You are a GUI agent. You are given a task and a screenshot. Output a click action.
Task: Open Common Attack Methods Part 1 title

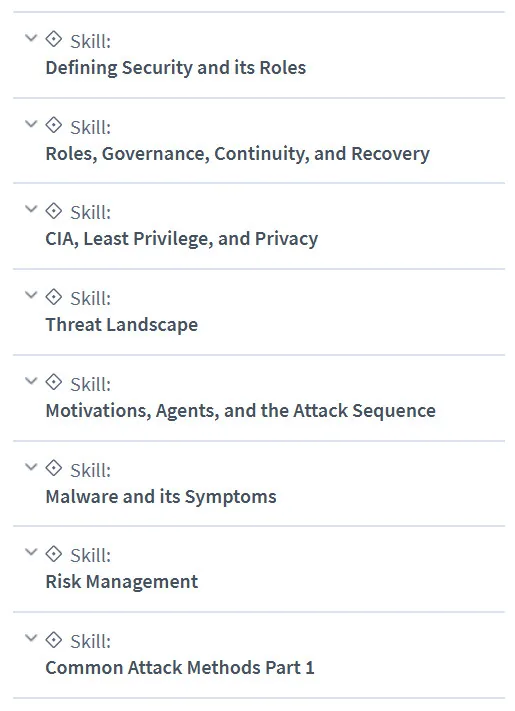coord(180,667)
